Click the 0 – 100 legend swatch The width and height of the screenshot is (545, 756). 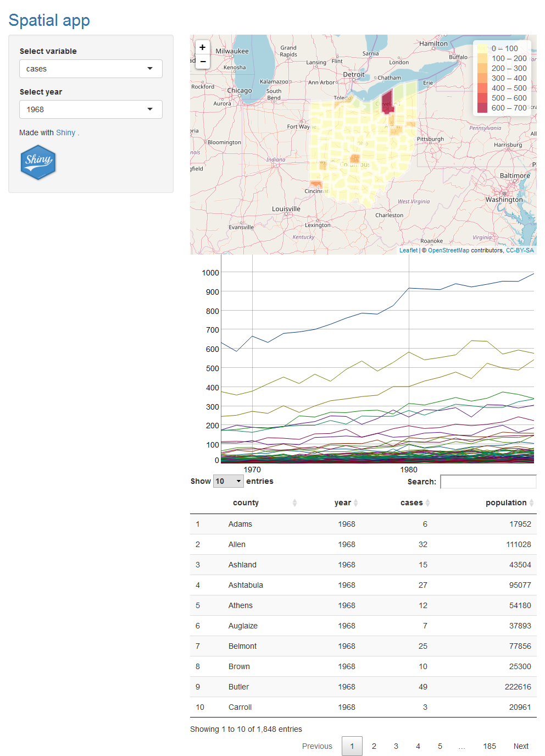pyautogui.click(x=482, y=48)
